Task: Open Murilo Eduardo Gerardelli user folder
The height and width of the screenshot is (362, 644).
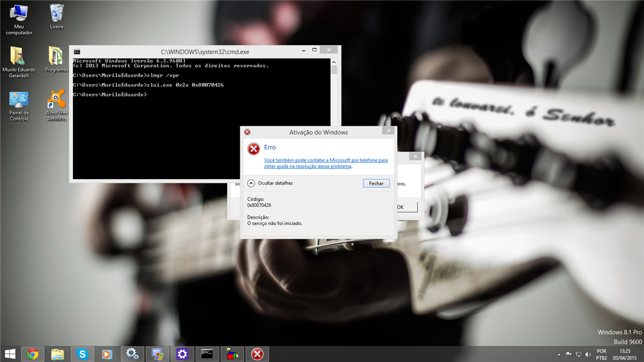Action: click(19, 62)
